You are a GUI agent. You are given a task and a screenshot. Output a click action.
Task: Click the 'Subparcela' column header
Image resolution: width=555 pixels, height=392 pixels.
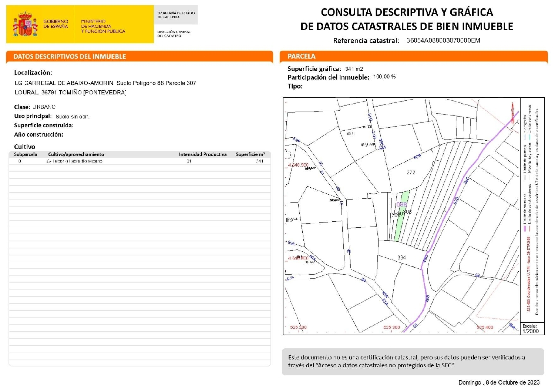tap(26, 155)
